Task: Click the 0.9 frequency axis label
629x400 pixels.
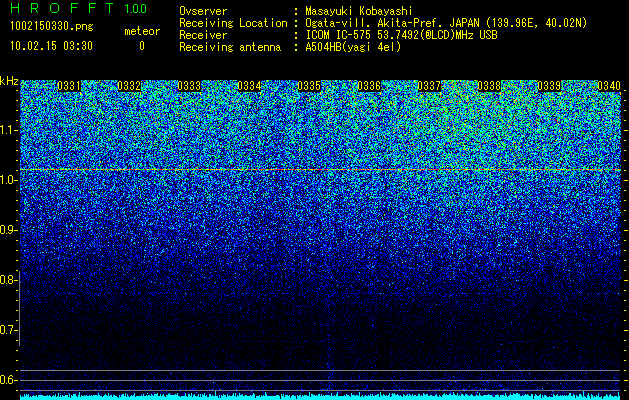Action: pyautogui.click(x=7, y=230)
